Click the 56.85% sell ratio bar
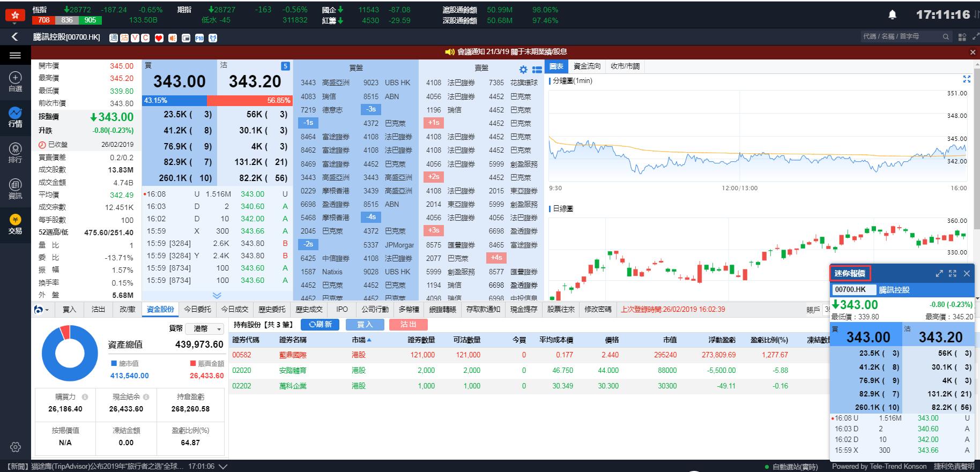The image size is (980, 472). [249, 100]
